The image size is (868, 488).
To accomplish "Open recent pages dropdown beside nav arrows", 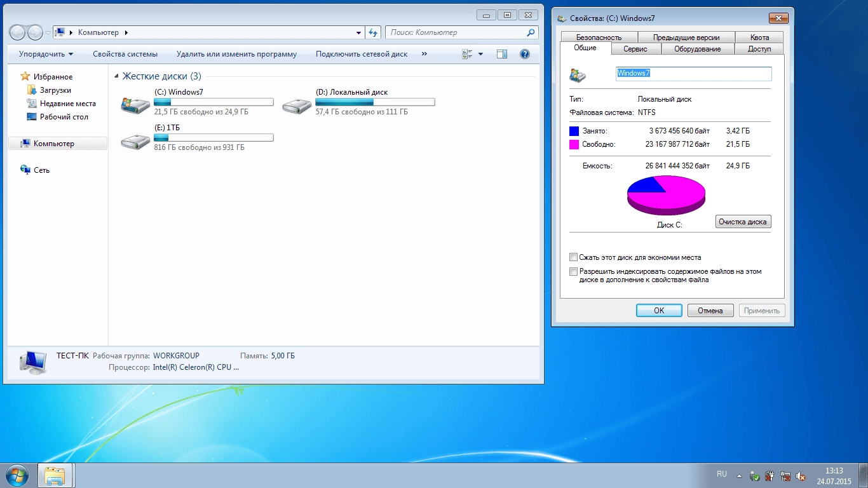I will click(x=48, y=32).
